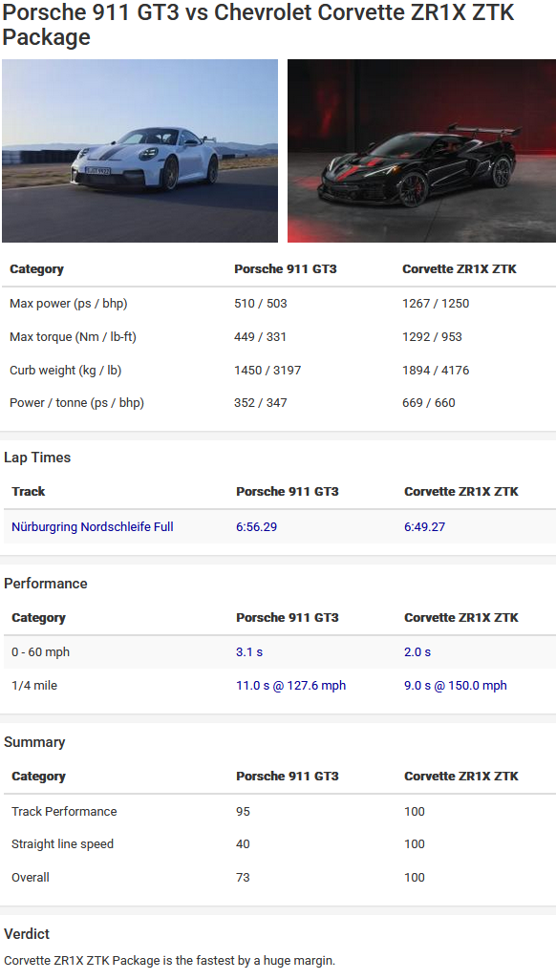Click the Performance section heading

coord(46,583)
